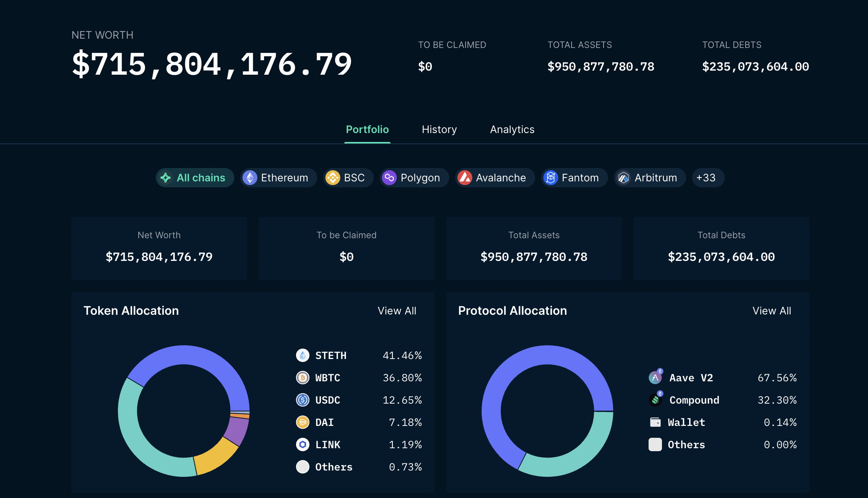The image size is (868, 498).
Task: Click the DAI token icon
Action: (x=303, y=422)
